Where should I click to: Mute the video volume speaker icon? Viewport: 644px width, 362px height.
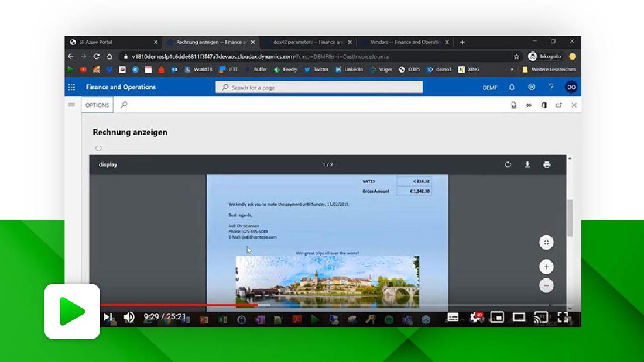129,317
